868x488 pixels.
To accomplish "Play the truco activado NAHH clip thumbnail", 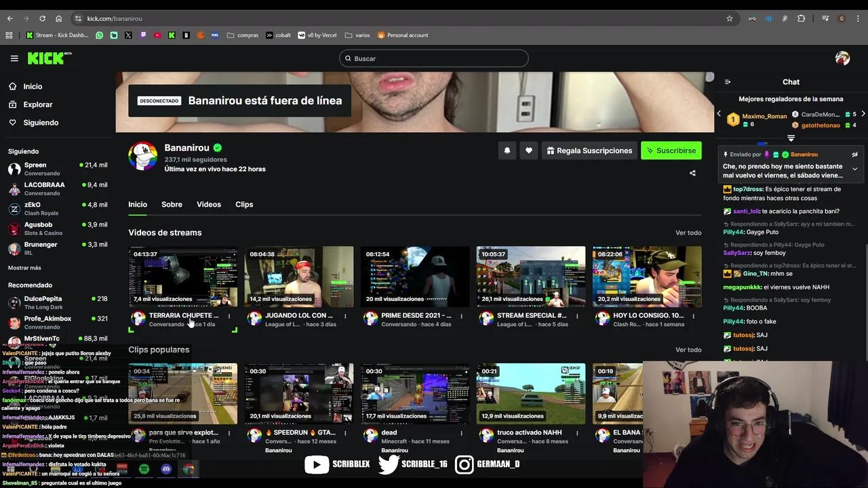I will tap(531, 394).
